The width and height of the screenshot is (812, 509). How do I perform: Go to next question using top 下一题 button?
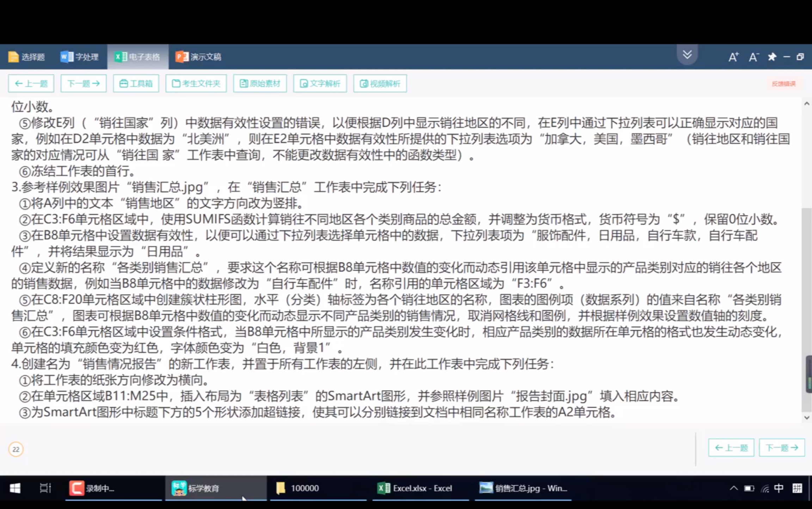[84, 84]
